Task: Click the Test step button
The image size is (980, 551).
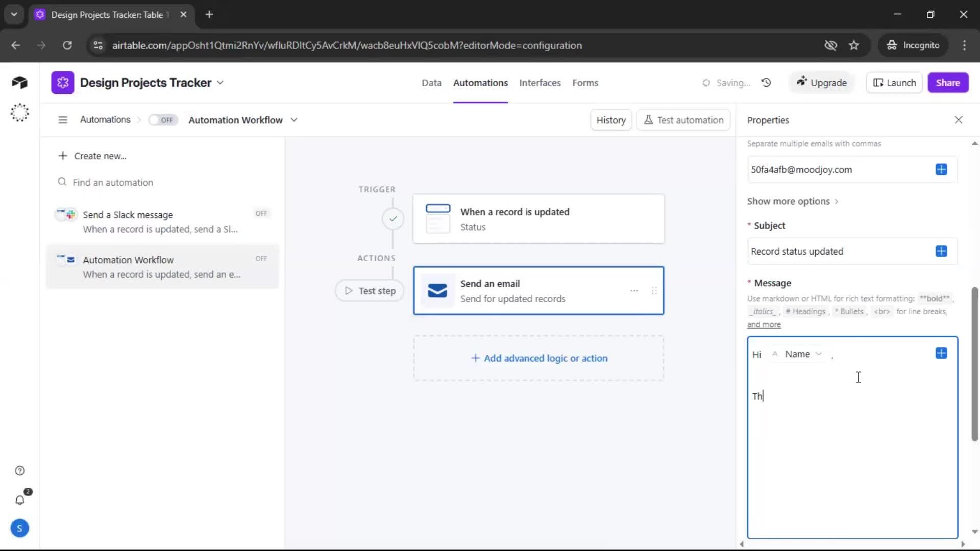Action: click(370, 291)
